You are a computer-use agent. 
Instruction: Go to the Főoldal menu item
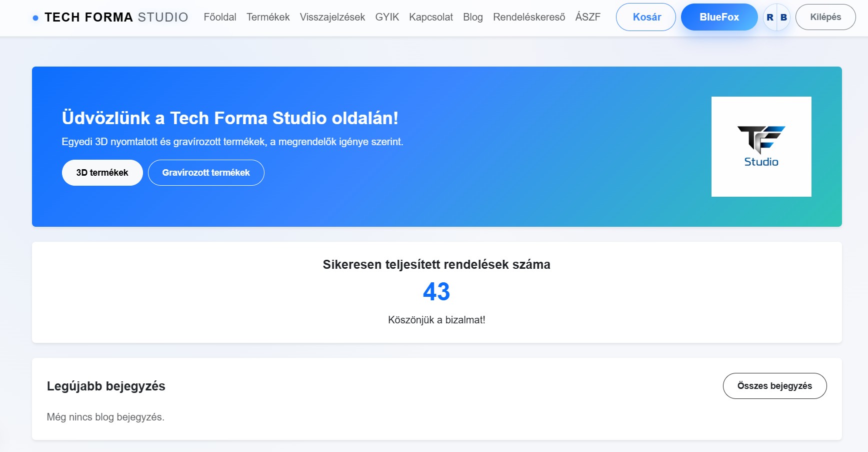click(220, 17)
